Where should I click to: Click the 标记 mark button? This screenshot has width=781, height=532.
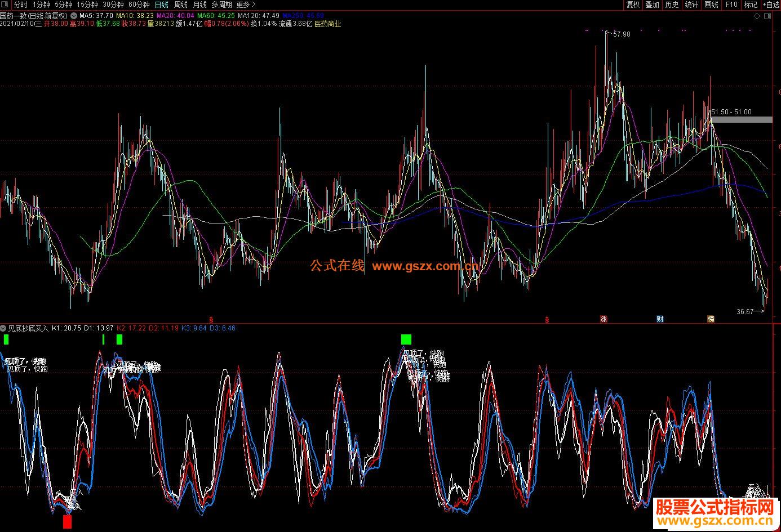point(751,5)
